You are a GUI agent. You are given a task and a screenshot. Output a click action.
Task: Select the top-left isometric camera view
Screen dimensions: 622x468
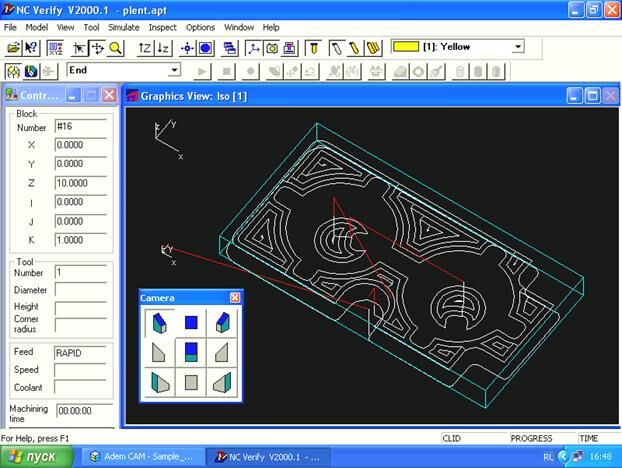coord(159,322)
